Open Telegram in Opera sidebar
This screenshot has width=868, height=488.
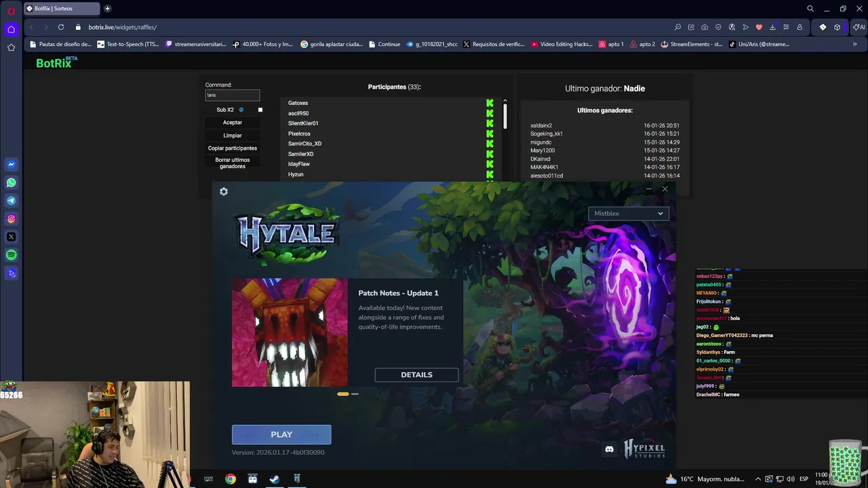pos(12,201)
